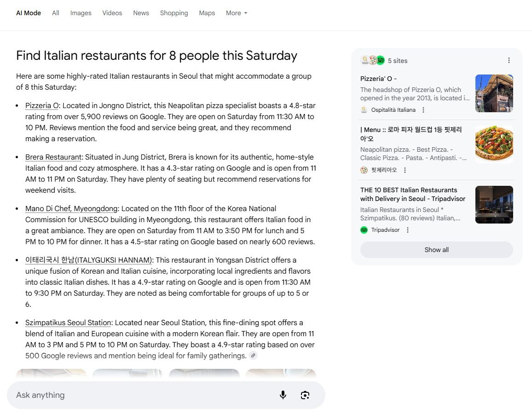Image resolution: width=532 pixels, height=413 pixels.
Task: Open the Maps tab
Action: tap(207, 13)
